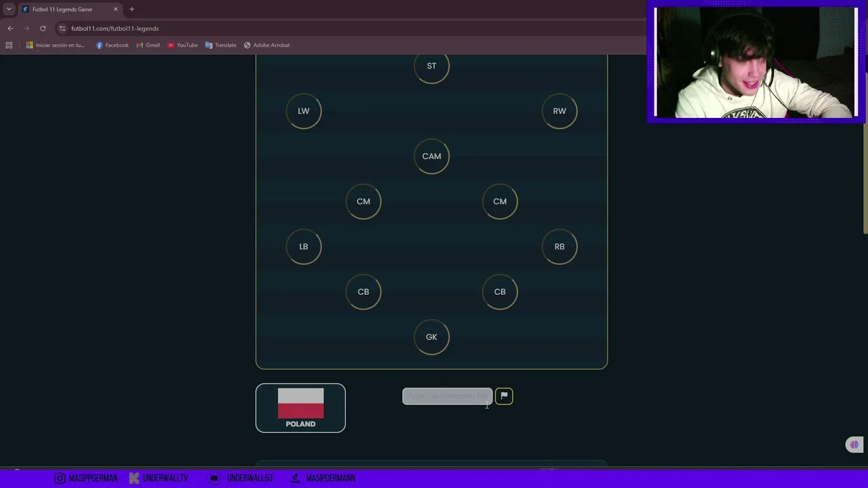
Task: Open the tab search dropdown arrow
Action: click(x=9, y=9)
